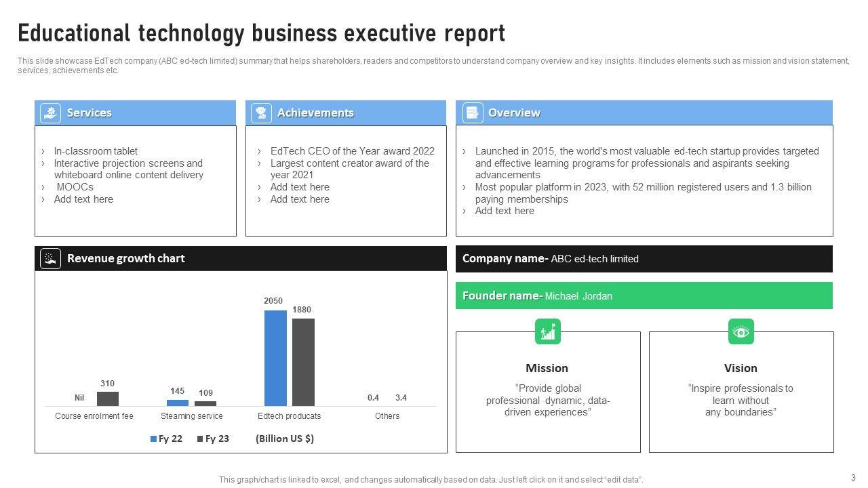Click the Services heading label
The width and height of the screenshot is (868, 488).
[x=90, y=113]
